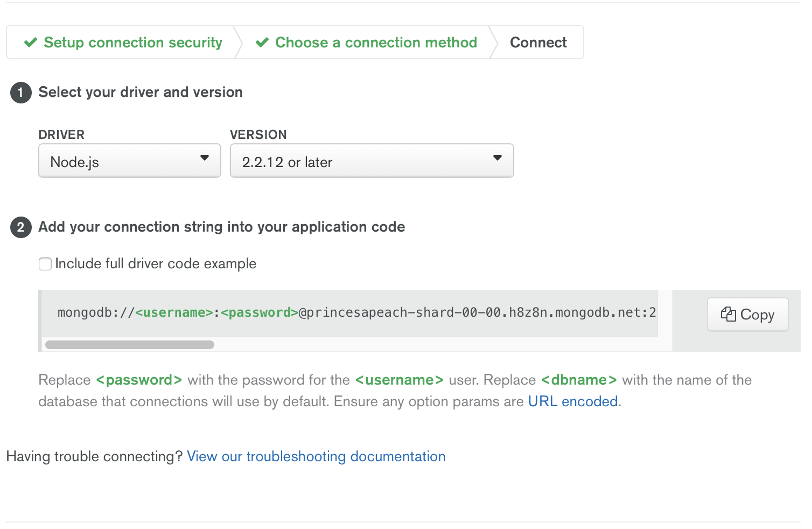Viewport: 812px width, 529px height.
Task: Click the clipboard icon inside the Copy button
Action: [728, 314]
